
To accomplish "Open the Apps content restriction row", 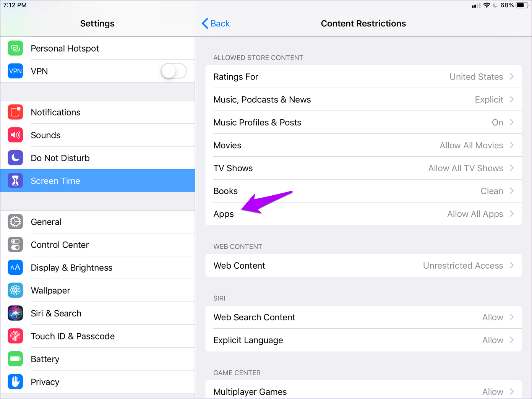I will [363, 214].
